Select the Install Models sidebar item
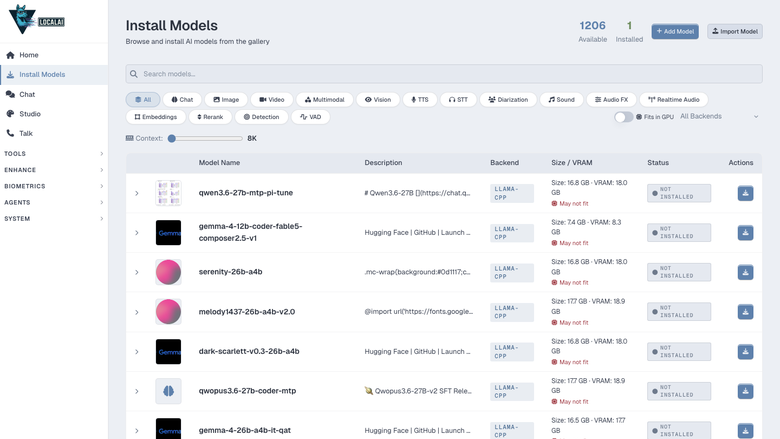Image resolution: width=780 pixels, height=439 pixels. coord(54,75)
